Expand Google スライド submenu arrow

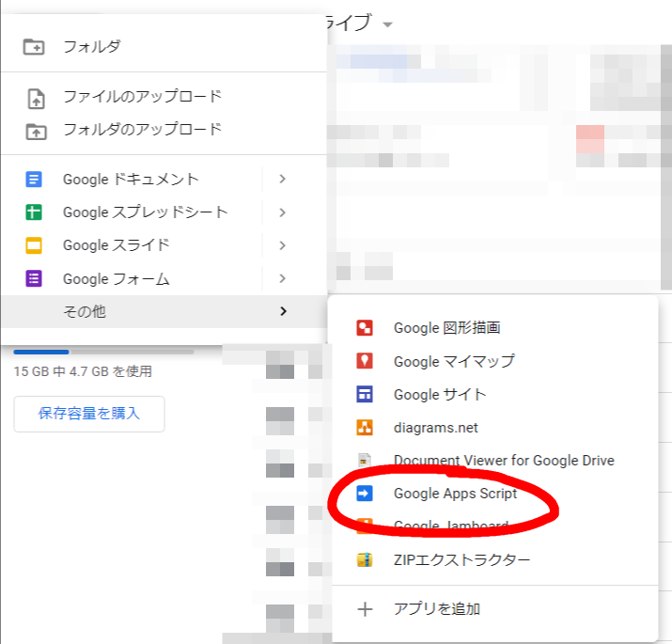tap(282, 245)
